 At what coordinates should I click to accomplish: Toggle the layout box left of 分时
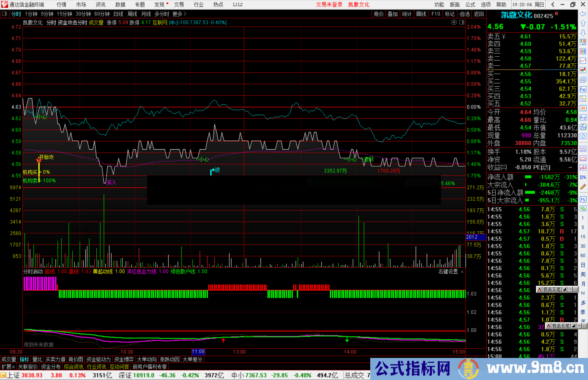[4, 14]
